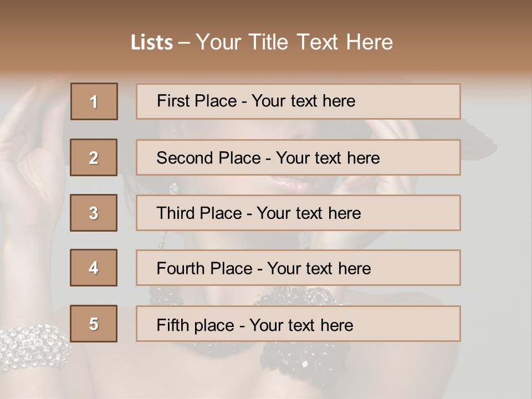Click the Fourth Place text bar
The width and height of the screenshot is (532, 399).
[298, 268]
